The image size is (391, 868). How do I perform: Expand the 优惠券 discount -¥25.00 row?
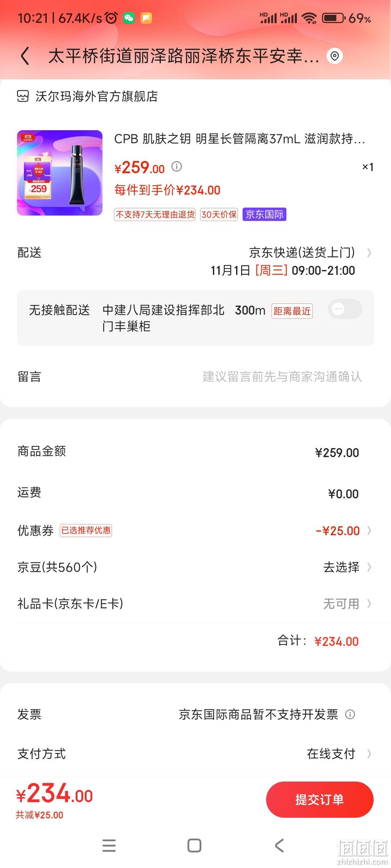click(195, 531)
